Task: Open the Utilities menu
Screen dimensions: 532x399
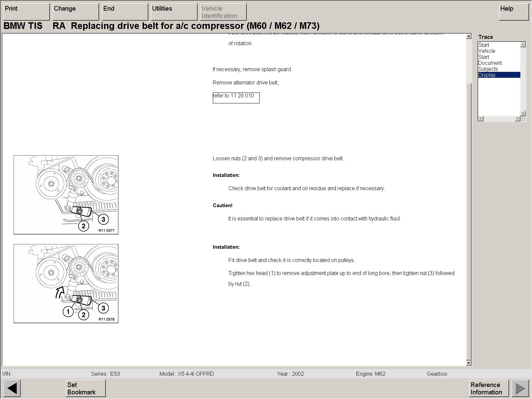Action: pyautogui.click(x=174, y=12)
